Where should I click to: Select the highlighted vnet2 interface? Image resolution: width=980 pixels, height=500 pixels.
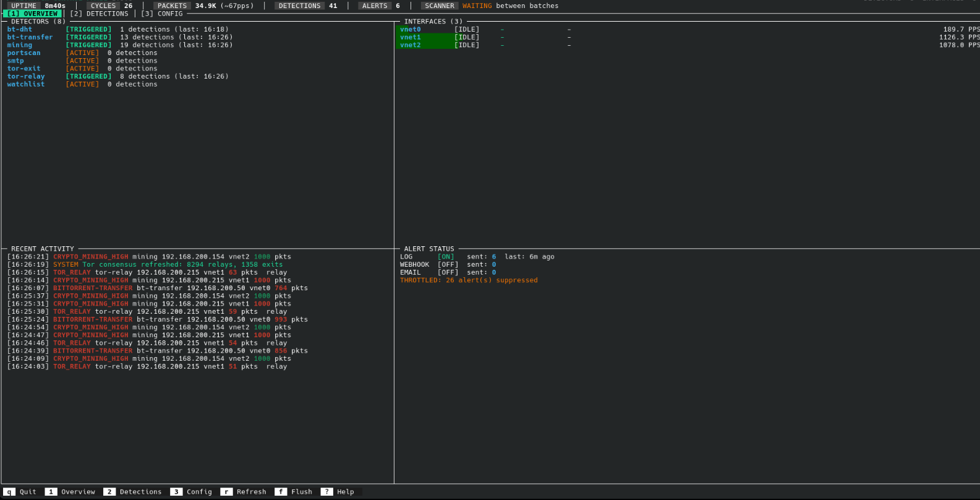click(x=410, y=45)
